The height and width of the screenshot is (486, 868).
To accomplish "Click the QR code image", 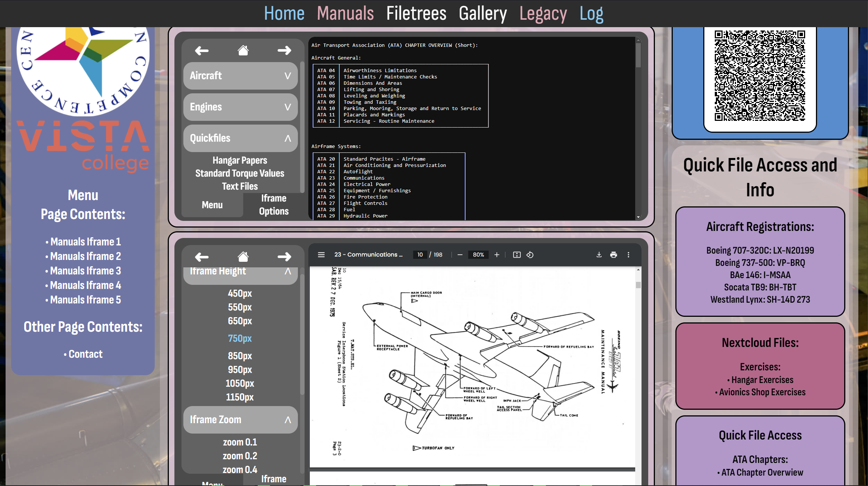I will tap(760, 75).
